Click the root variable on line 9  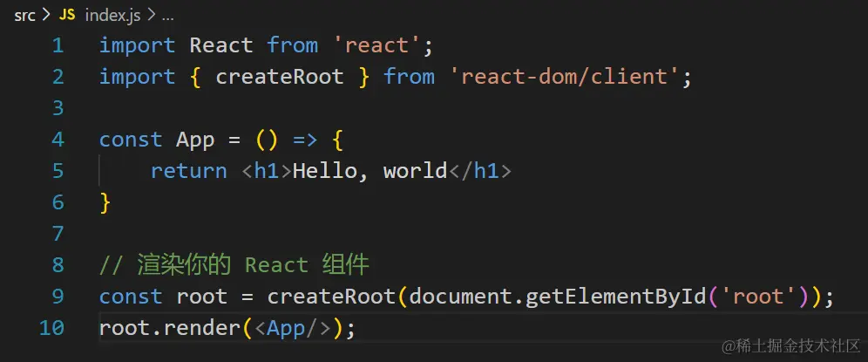202,297
